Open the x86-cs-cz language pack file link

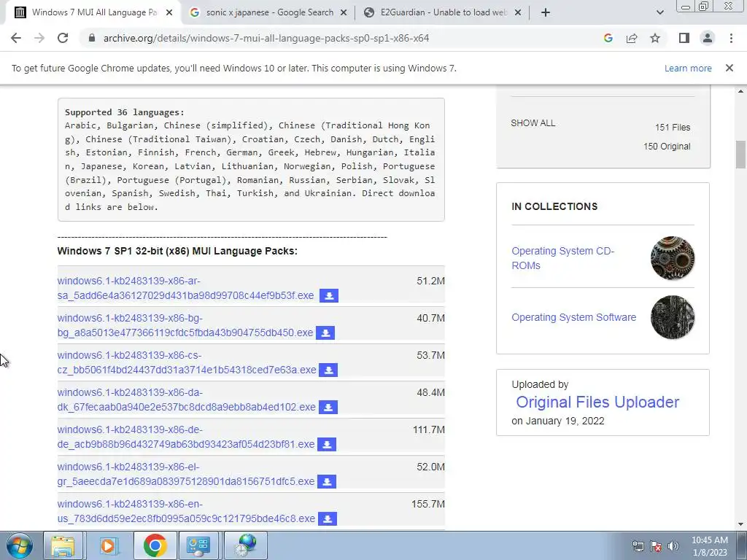pos(186,362)
